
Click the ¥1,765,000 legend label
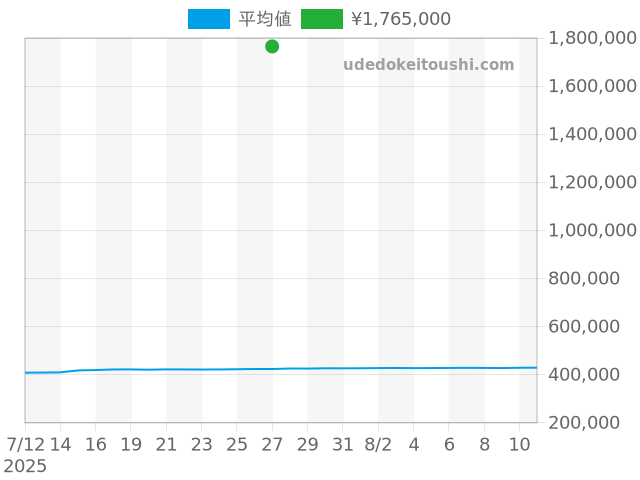click(401, 19)
